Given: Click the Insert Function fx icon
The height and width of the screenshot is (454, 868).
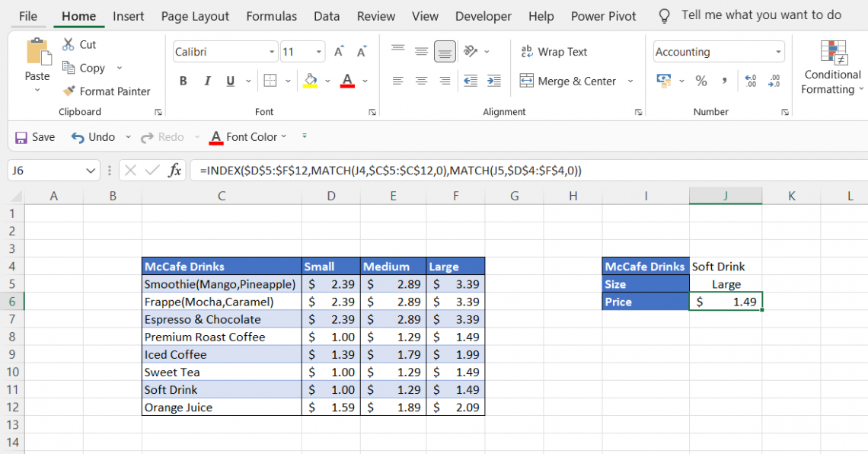Looking at the screenshot, I should pyautogui.click(x=174, y=171).
